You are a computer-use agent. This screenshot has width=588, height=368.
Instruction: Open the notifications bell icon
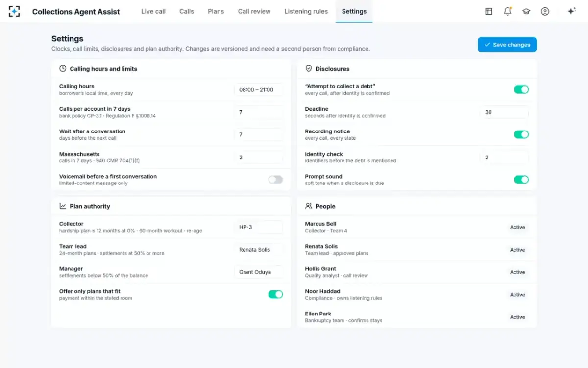(x=508, y=11)
